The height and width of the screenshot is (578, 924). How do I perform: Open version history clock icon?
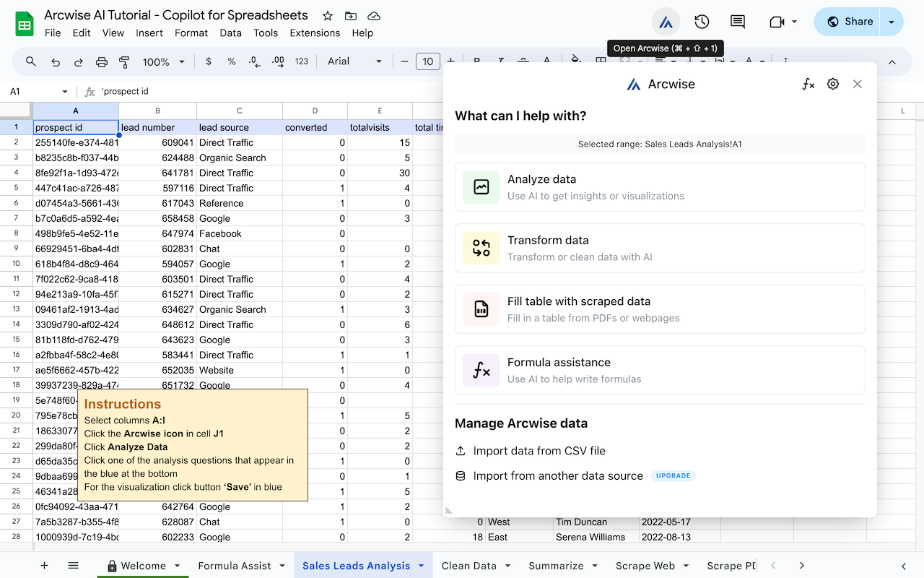point(702,22)
